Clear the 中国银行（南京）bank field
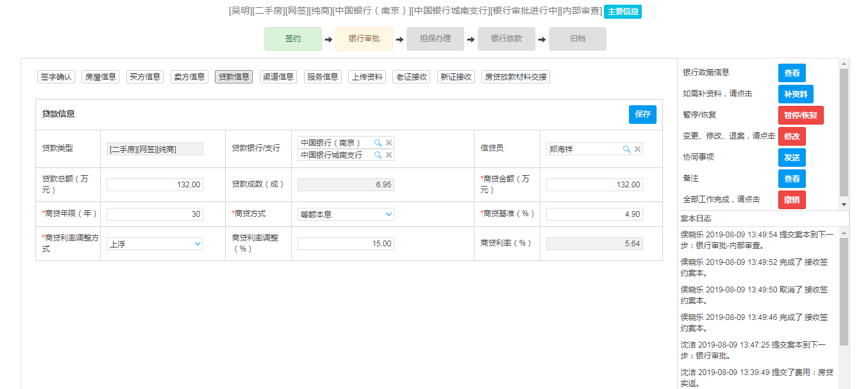Image resolution: width=864 pixels, height=389 pixels. coord(388,143)
